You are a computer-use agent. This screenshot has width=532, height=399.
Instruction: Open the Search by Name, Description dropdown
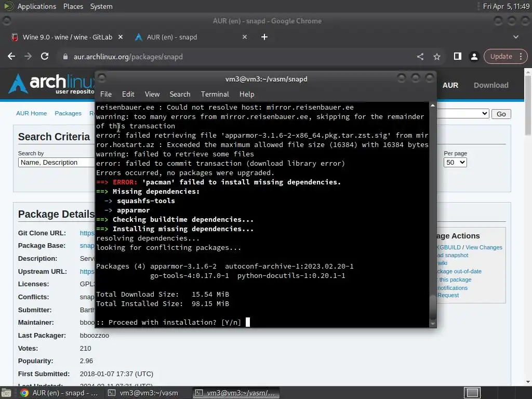tap(56, 162)
